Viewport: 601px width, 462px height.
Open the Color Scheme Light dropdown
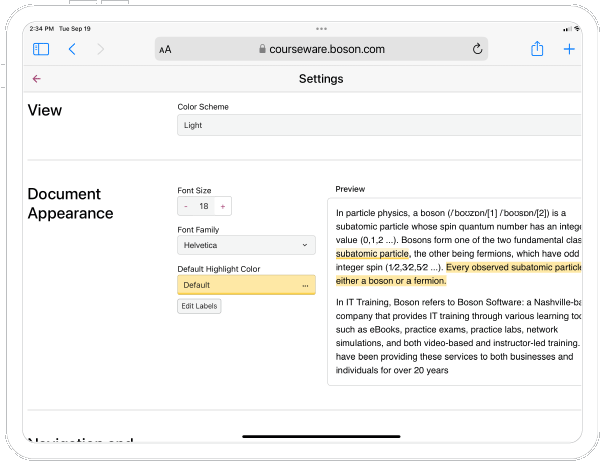[378, 125]
